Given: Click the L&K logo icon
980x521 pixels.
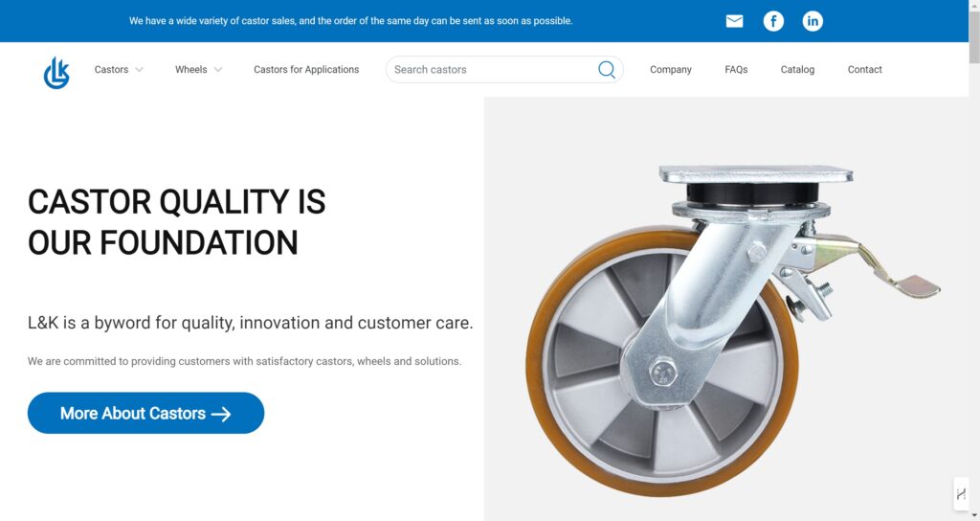Looking at the screenshot, I should 56,72.
